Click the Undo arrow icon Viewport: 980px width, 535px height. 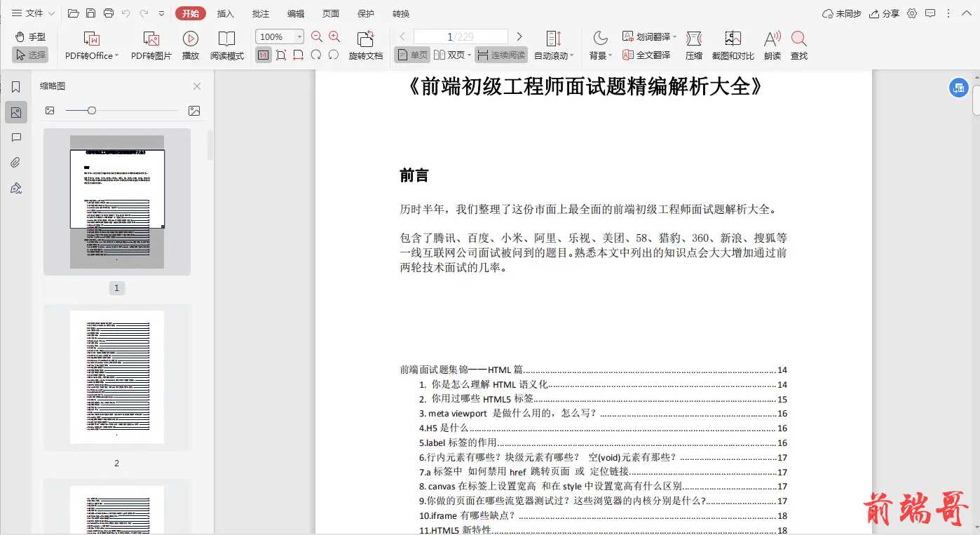126,13
